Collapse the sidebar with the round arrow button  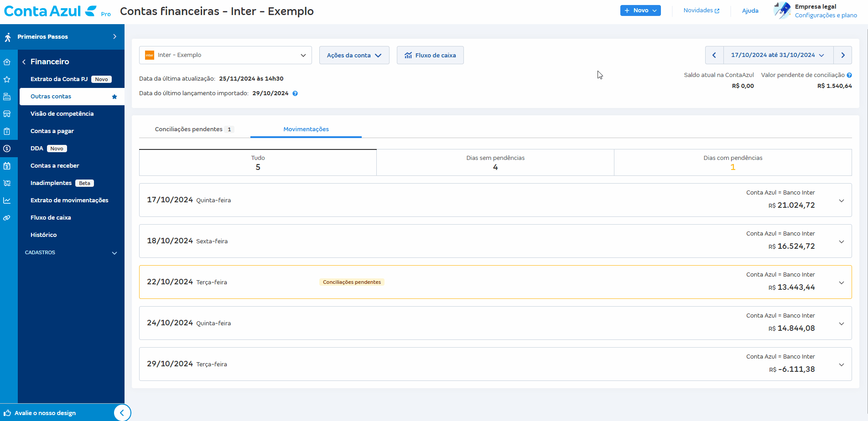tap(122, 413)
